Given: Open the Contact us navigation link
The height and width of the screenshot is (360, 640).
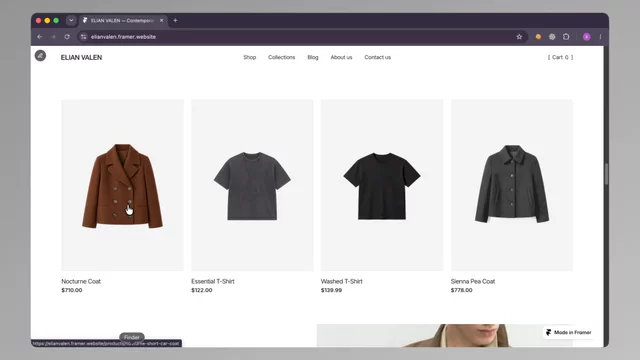Looking at the screenshot, I should (x=378, y=57).
